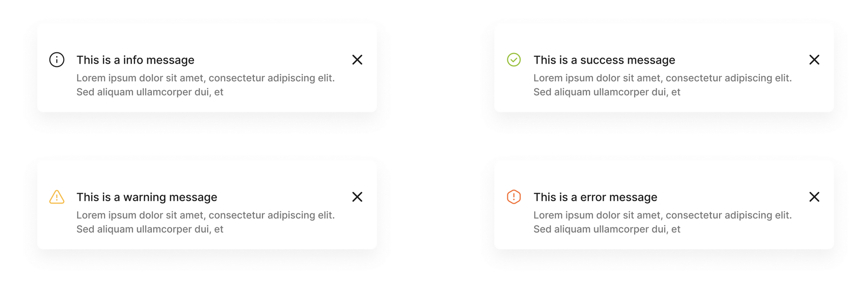Click the error message Lorem ipsum description

point(662,222)
